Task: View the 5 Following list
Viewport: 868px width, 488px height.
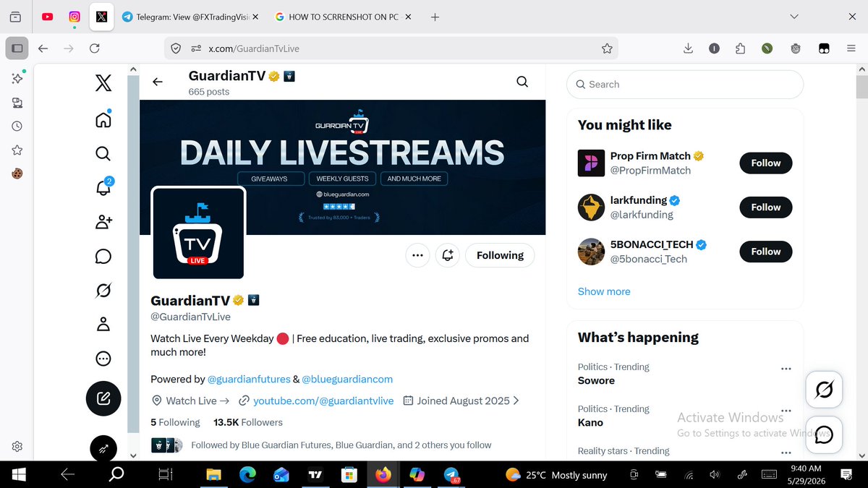Action: tap(175, 422)
